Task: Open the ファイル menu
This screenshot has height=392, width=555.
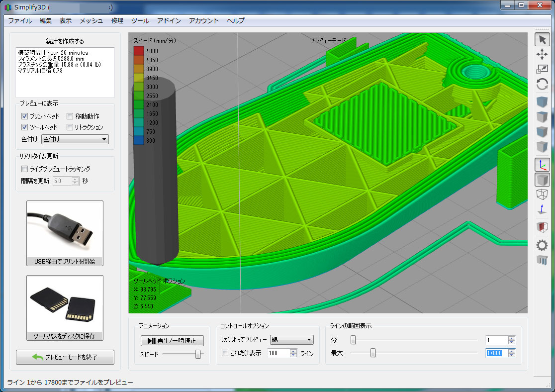Action: tap(20, 20)
